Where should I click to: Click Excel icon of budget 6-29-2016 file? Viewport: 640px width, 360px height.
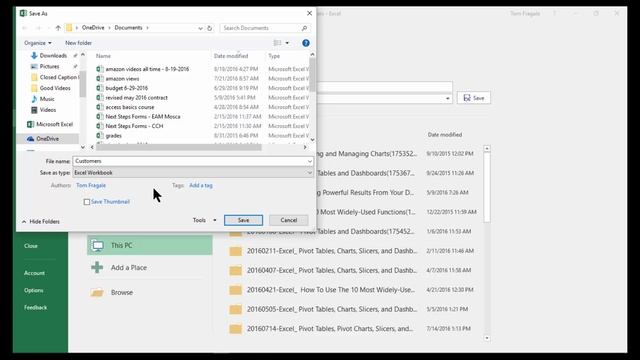click(x=100, y=88)
